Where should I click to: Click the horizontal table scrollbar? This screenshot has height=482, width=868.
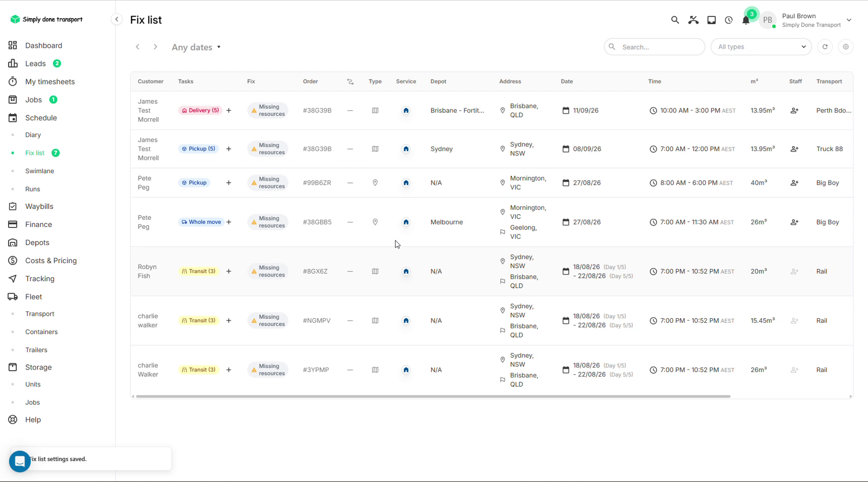(x=433, y=397)
